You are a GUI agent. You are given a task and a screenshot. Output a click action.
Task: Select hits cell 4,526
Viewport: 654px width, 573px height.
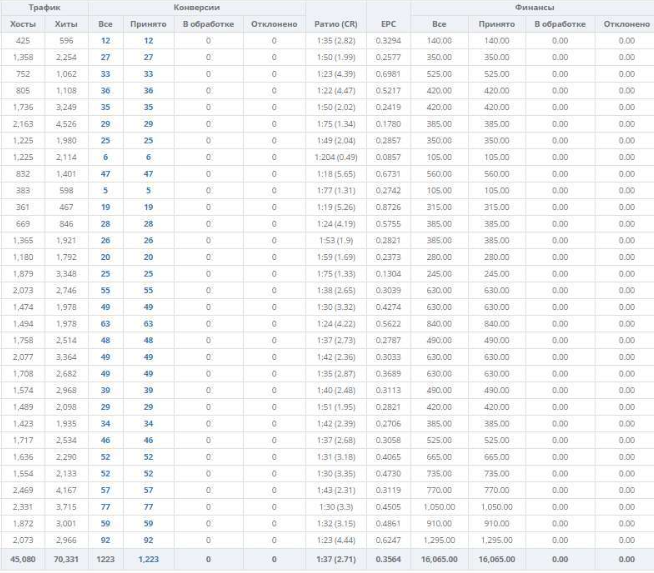(66, 124)
